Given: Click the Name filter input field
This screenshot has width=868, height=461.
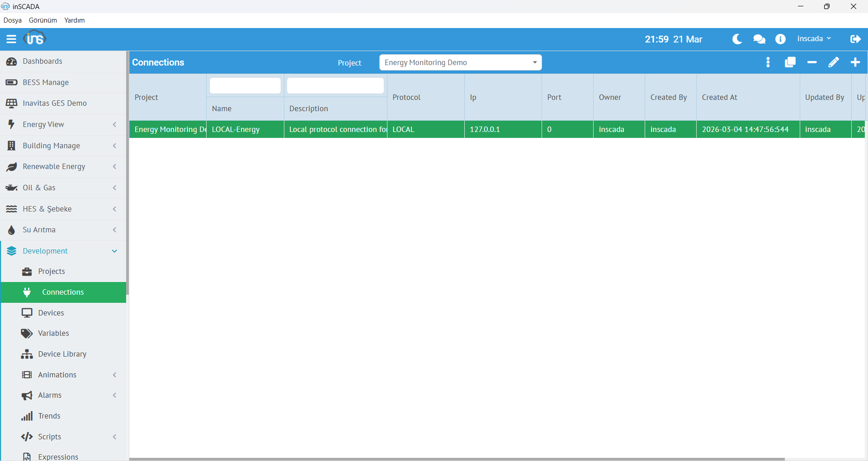Looking at the screenshot, I should tap(245, 86).
